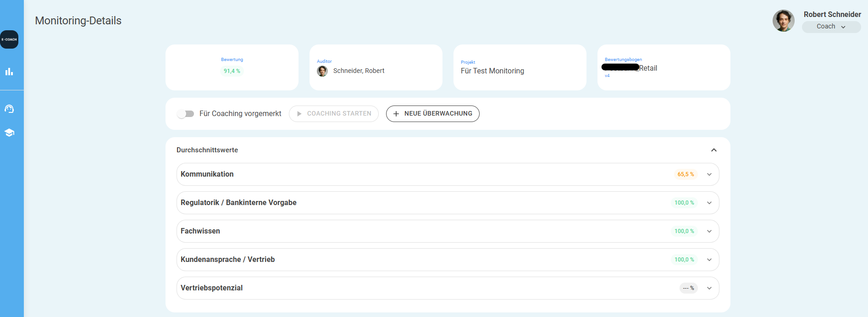Toggle Für Coaching vorgemerkt switch
This screenshot has width=868, height=317.
click(x=186, y=114)
